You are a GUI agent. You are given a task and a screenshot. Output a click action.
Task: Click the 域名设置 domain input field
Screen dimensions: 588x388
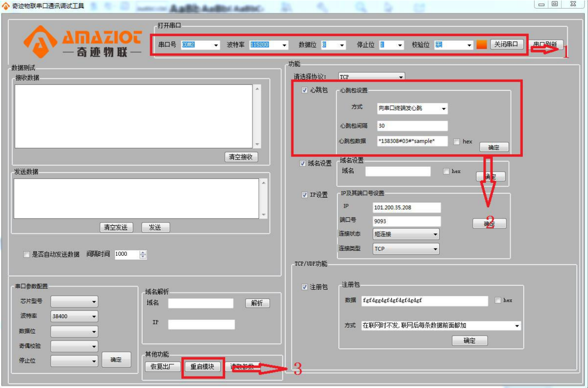coord(398,171)
